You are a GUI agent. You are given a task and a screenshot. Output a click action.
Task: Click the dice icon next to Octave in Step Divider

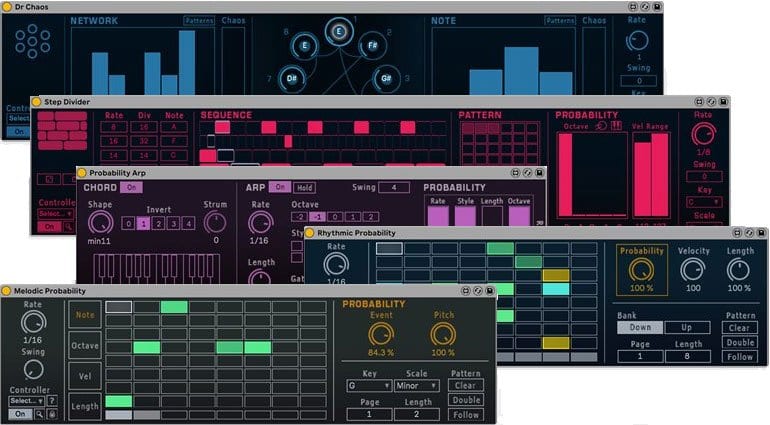coord(601,126)
